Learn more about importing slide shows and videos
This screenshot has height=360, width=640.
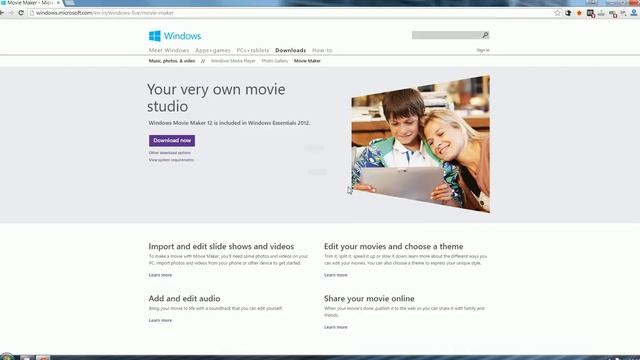160,275
